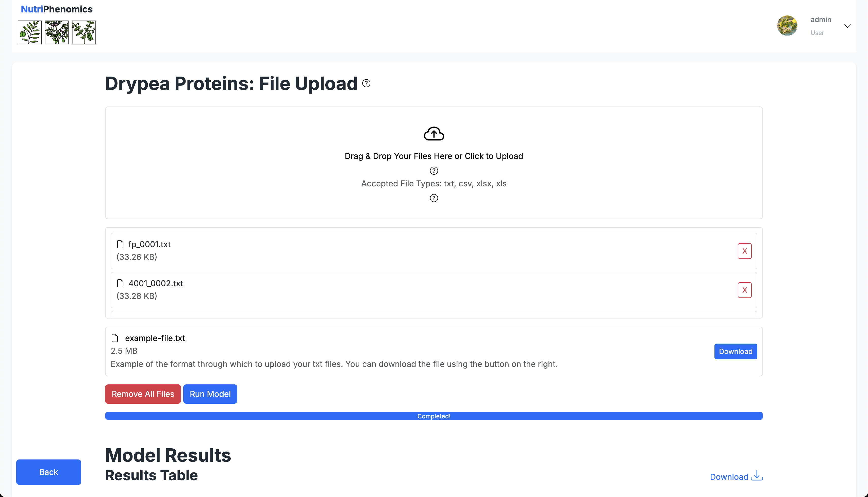This screenshot has width=868, height=497.
Task: Click help icon below drag and drop text
Action: pyautogui.click(x=434, y=171)
